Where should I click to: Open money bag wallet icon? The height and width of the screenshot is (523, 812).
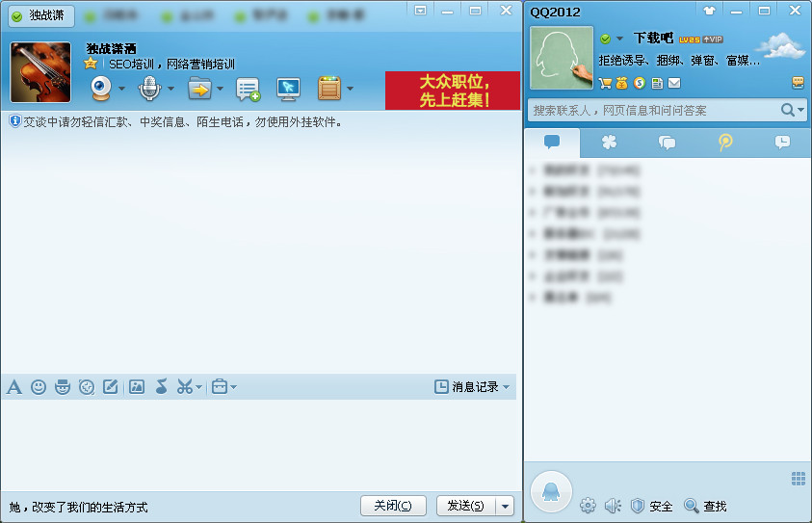[622, 83]
